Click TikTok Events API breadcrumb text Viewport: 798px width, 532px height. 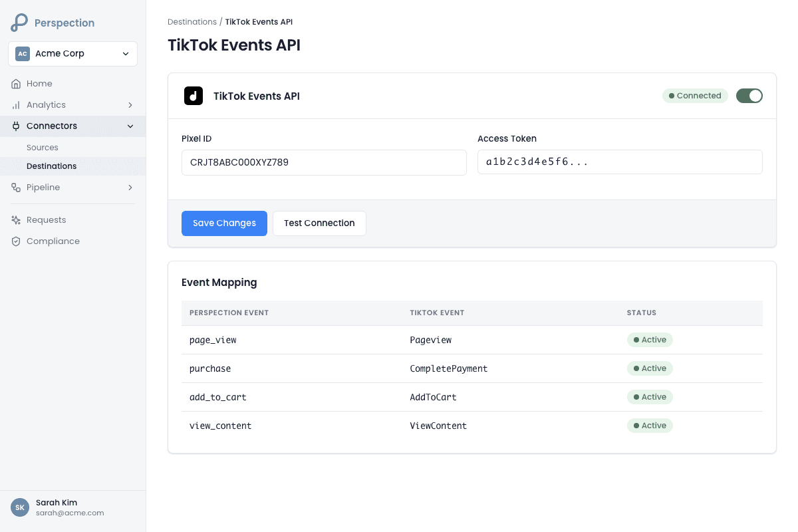(259, 22)
